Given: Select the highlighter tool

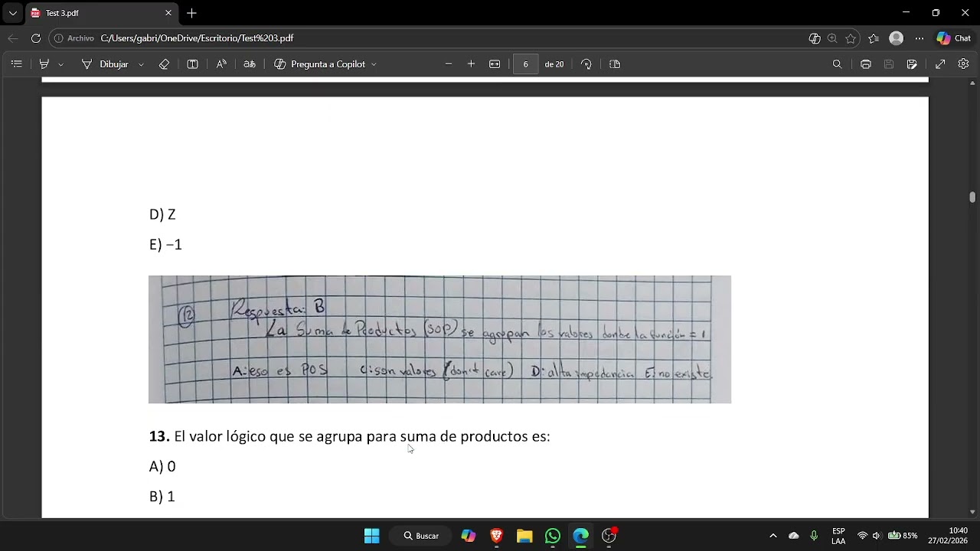Looking at the screenshot, I should click(x=44, y=64).
